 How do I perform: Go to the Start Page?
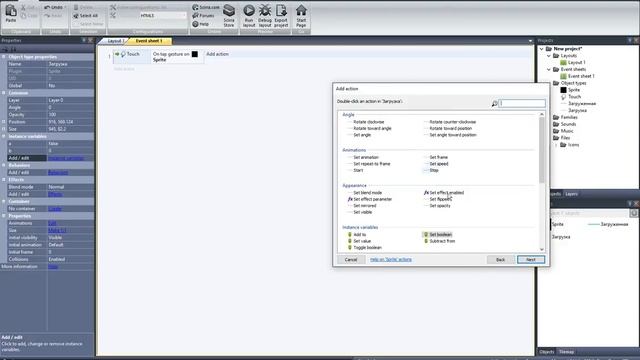click(x=301, y=16)
